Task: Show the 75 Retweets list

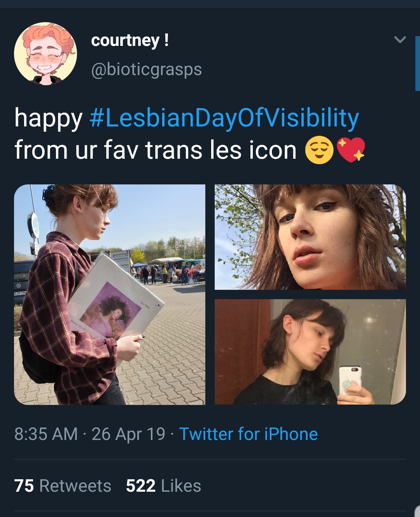Action: tap(63, 486)
